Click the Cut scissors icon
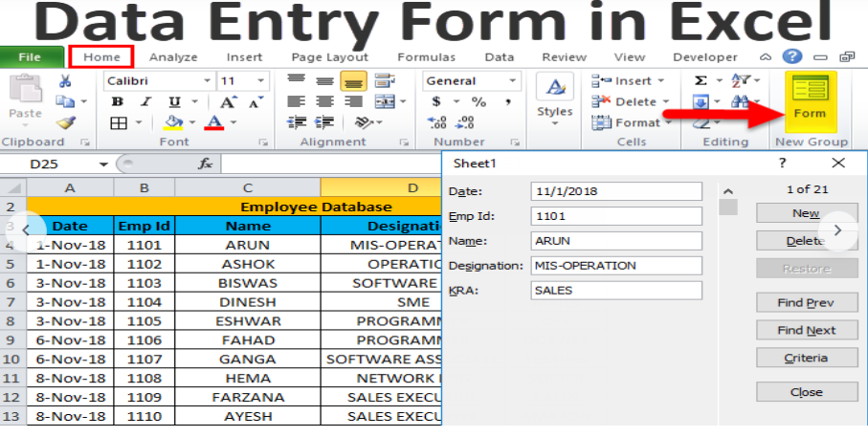This screenshot has height=437, width=868. pyautogui.click(x=65, y=81)
